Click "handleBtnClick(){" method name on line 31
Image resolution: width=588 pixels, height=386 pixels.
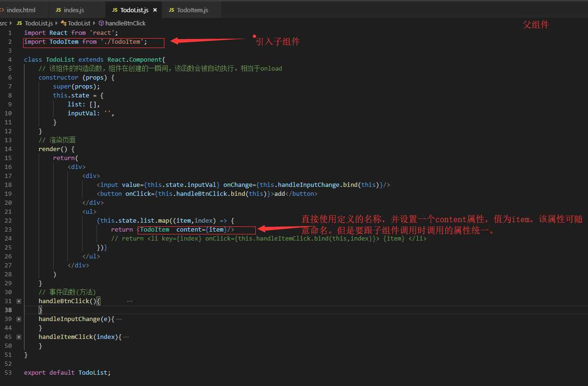pyautogui.click(x=69, y=301)
